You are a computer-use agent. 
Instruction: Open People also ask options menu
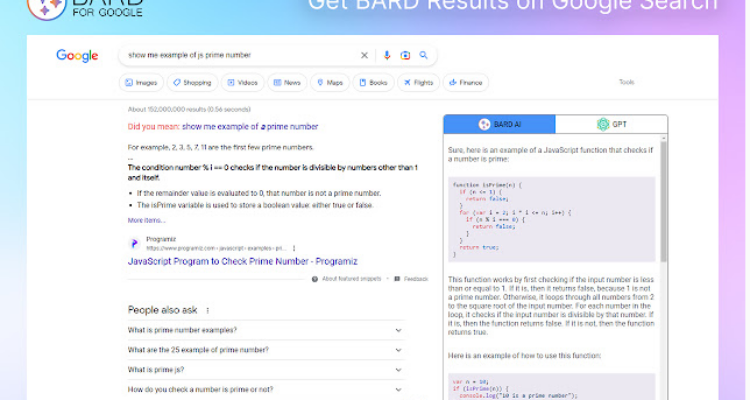click(208, 311)
